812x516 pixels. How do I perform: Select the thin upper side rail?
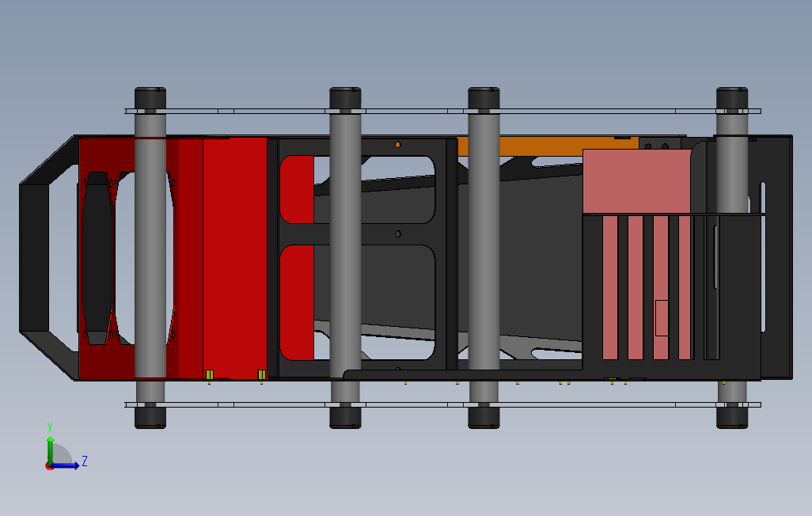coord(442,111)
